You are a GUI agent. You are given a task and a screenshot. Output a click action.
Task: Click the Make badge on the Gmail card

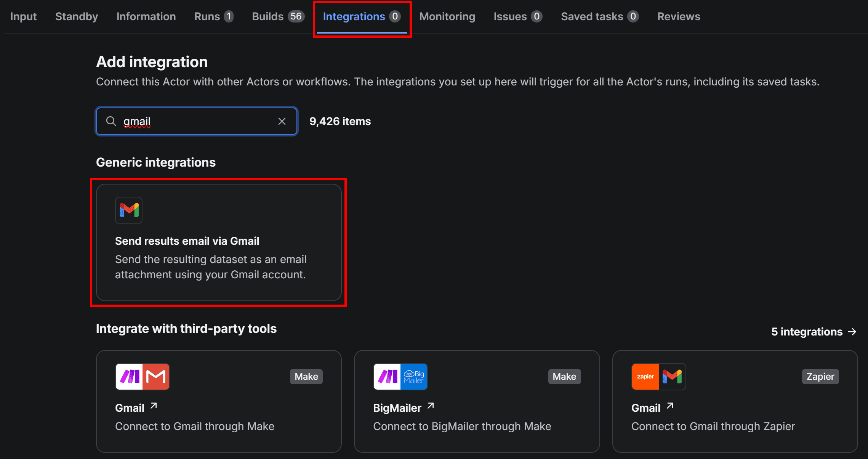[306, 376]
